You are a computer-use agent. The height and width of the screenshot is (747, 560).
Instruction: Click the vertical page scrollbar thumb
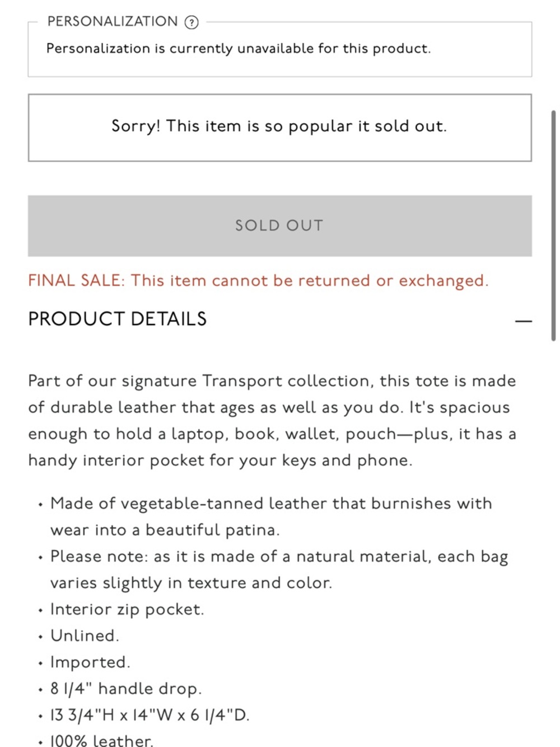(x=553, y=226)
